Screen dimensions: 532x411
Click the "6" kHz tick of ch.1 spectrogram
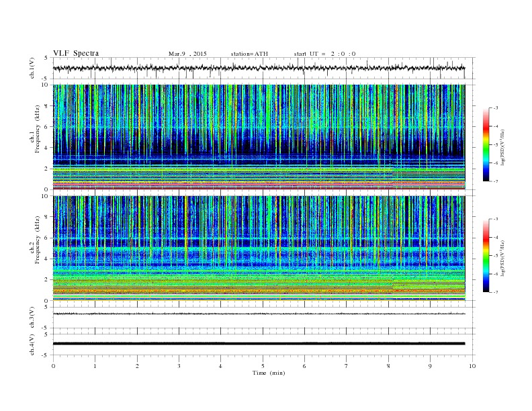47,127
